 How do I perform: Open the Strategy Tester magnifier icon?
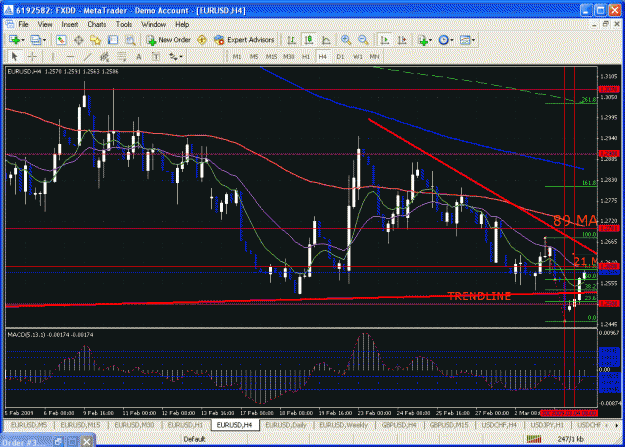(130, 40)
